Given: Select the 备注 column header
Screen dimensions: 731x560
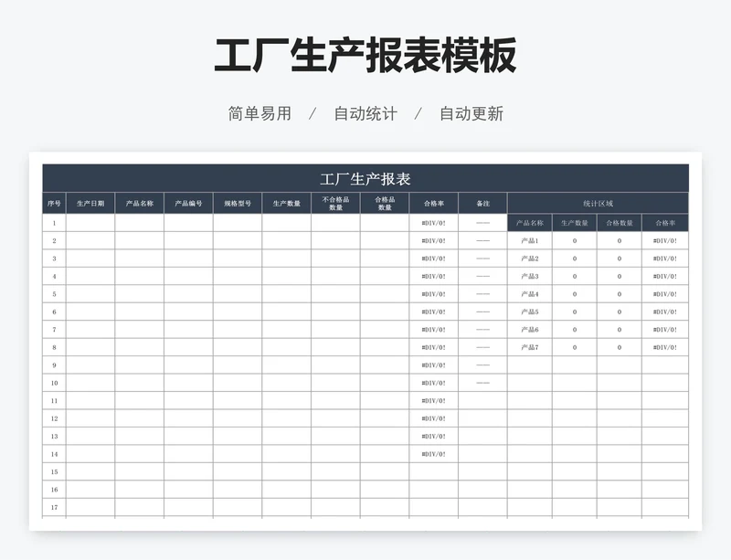Looking at the screenshot, I should click(483, 204).
